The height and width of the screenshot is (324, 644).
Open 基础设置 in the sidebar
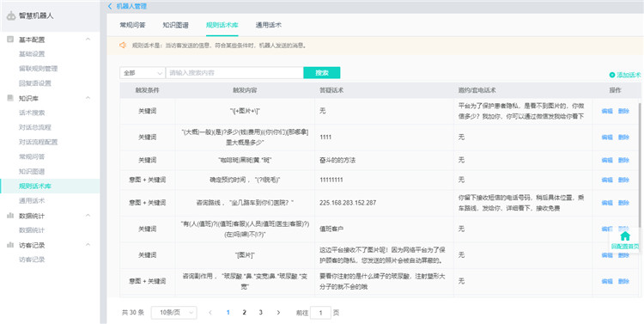point(32,54)
